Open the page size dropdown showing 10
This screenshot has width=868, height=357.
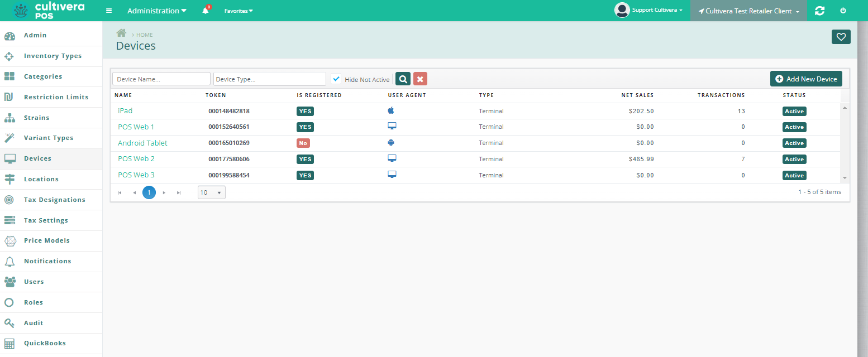pos(211,191)
